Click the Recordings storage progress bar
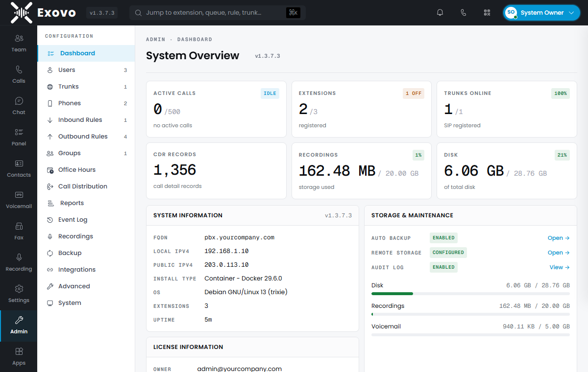 470,314
